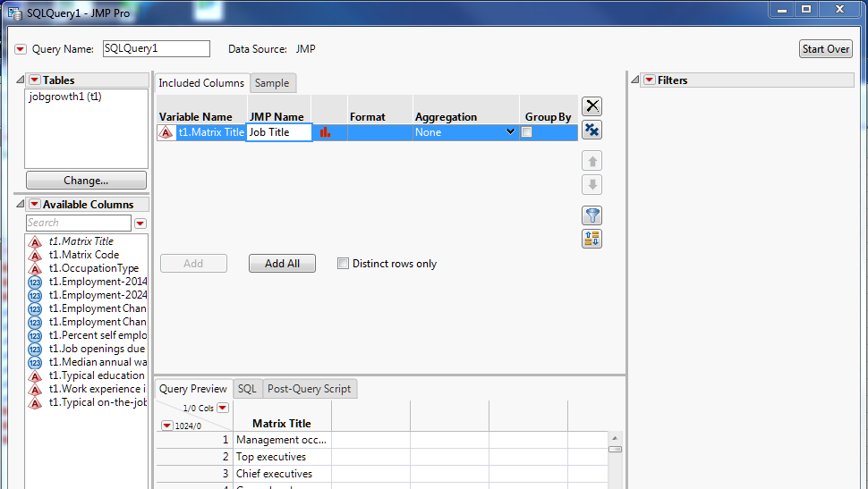Move column up with the arrow icon

click(x=591, y=161)
